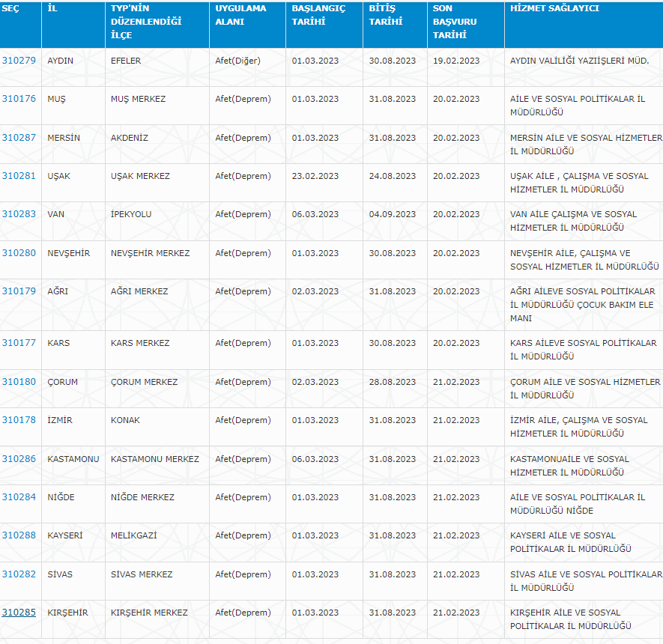Click the KIRŞEHİR province cell
Screen dimensions: 663x644
(73, 619)
